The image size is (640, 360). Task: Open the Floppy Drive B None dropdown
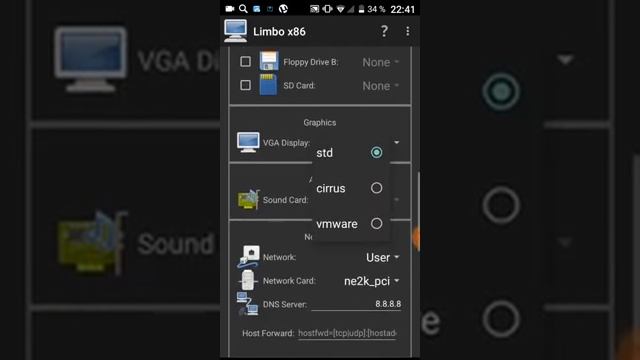tap(380, 62)
